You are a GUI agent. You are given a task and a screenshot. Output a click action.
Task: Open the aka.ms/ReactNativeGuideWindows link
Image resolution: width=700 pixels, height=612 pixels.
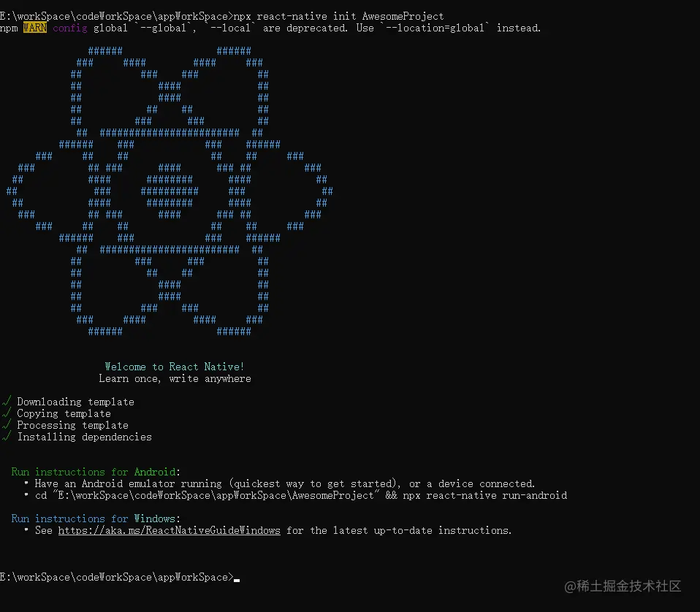170,530
